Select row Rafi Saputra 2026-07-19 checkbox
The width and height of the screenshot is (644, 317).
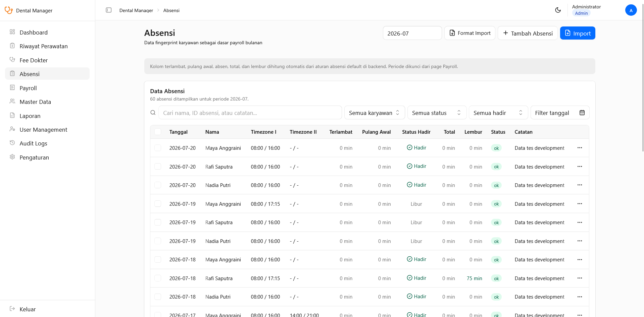[158, 223]
